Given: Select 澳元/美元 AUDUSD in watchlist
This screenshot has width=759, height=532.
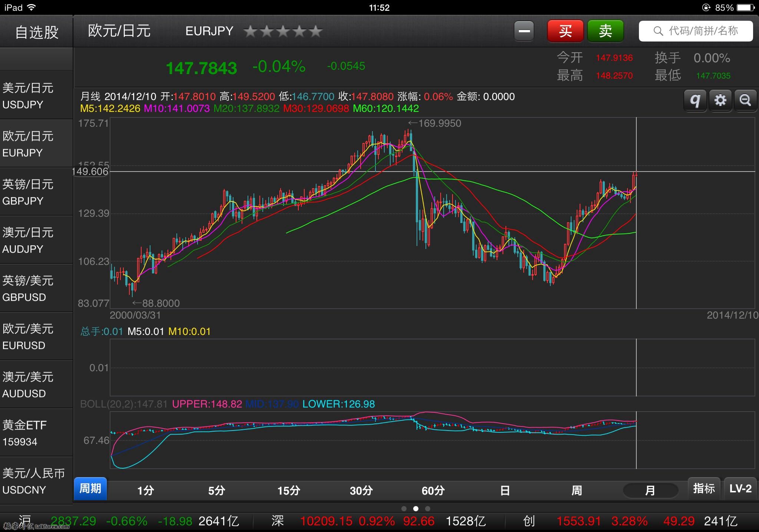Looking at the screenshot, I should [x=36, y=385].
